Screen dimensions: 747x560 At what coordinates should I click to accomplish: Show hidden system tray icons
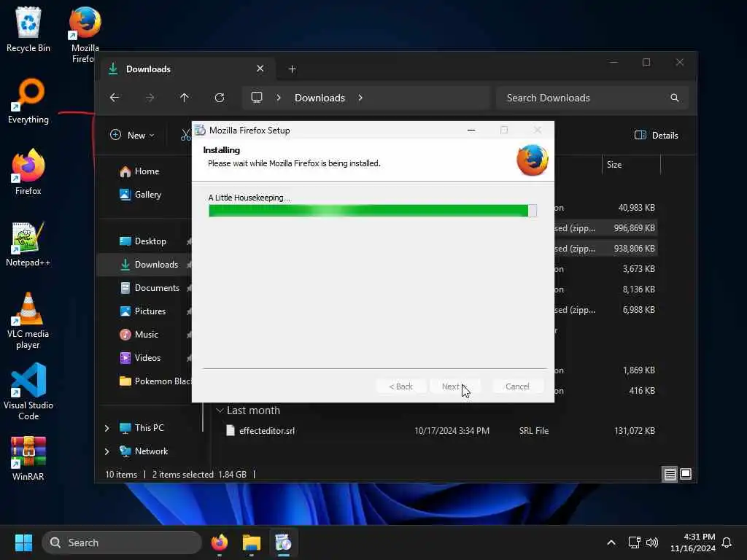point(611,542)
